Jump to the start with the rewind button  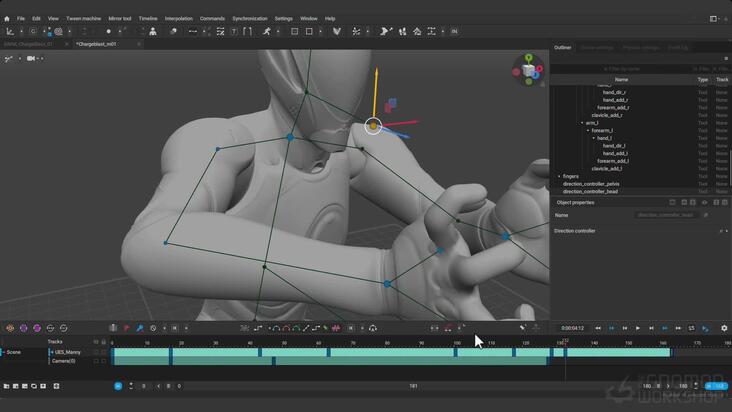coord(598,328)
